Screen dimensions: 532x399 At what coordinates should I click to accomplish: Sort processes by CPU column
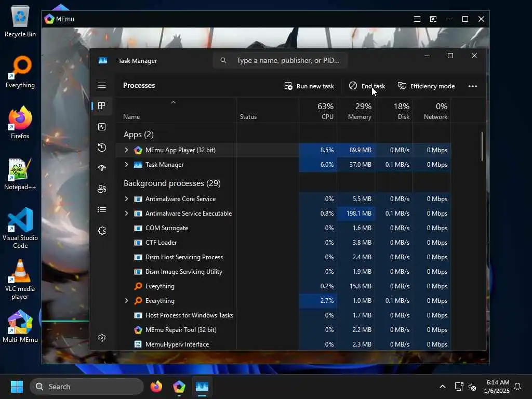click(x=318, y=111)
